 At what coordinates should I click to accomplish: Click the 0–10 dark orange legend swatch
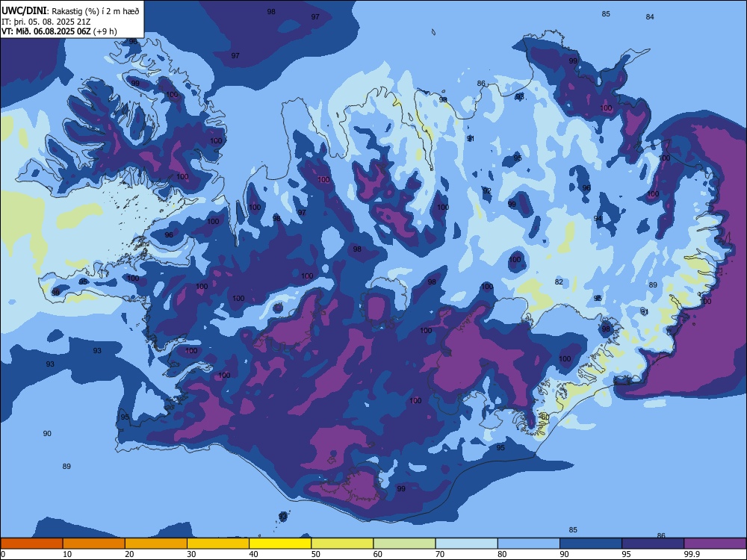coord(31,544)
